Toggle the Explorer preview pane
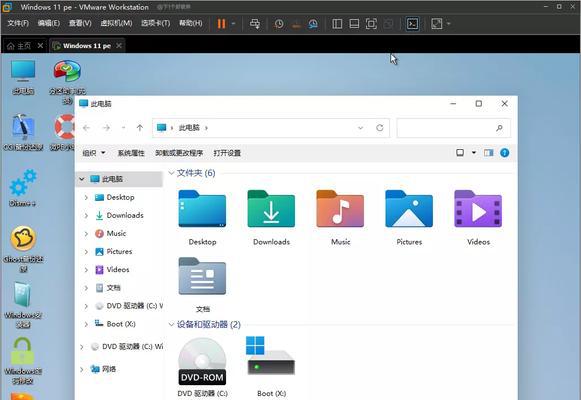Screen dimensions: 581x400 tap(488, 153)
